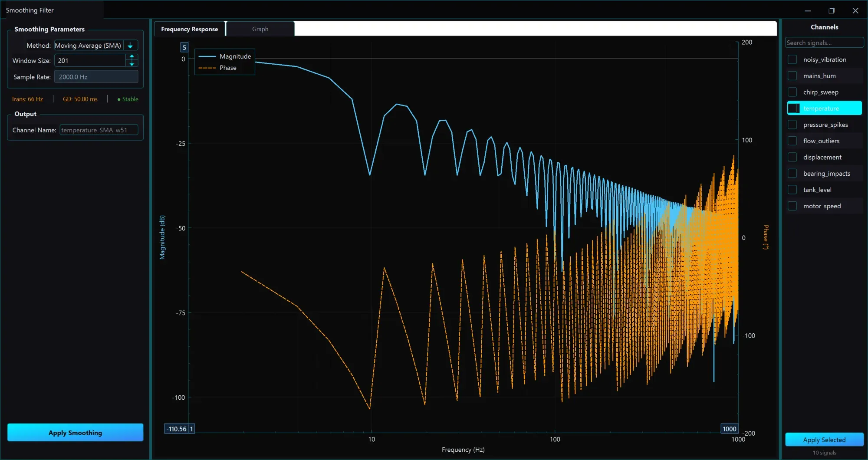This screenshot has height=460, width=868.
Task: Click the Sample Rate field
Action: pos(96,77)
